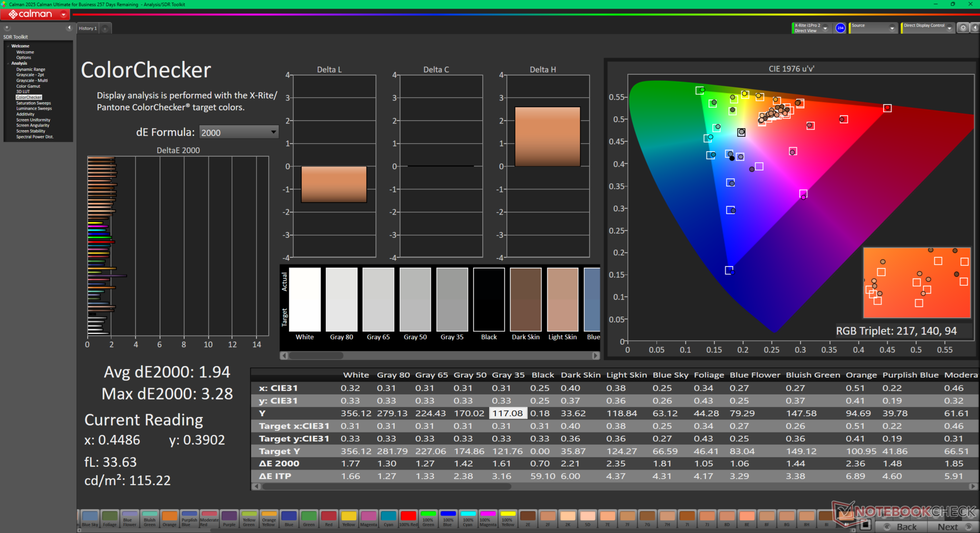Select the 5D skin tone patch

[587, 519]
